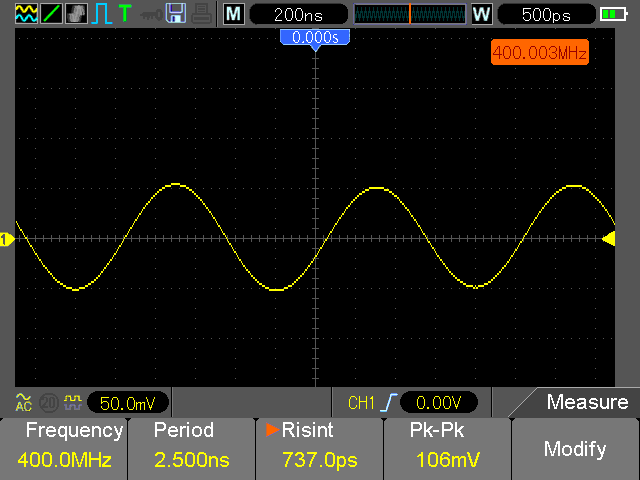The height and width of the screenshot is (480, 640).
Task: Click the 0.00V trigger level readout
Action: click(439, 403)
